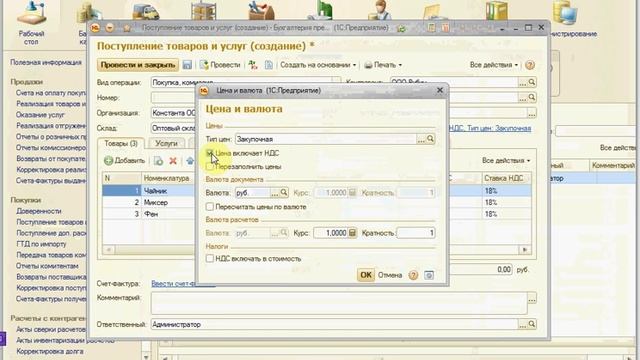
Task: Add a row with Добавить
Action: tap(124, 160)
